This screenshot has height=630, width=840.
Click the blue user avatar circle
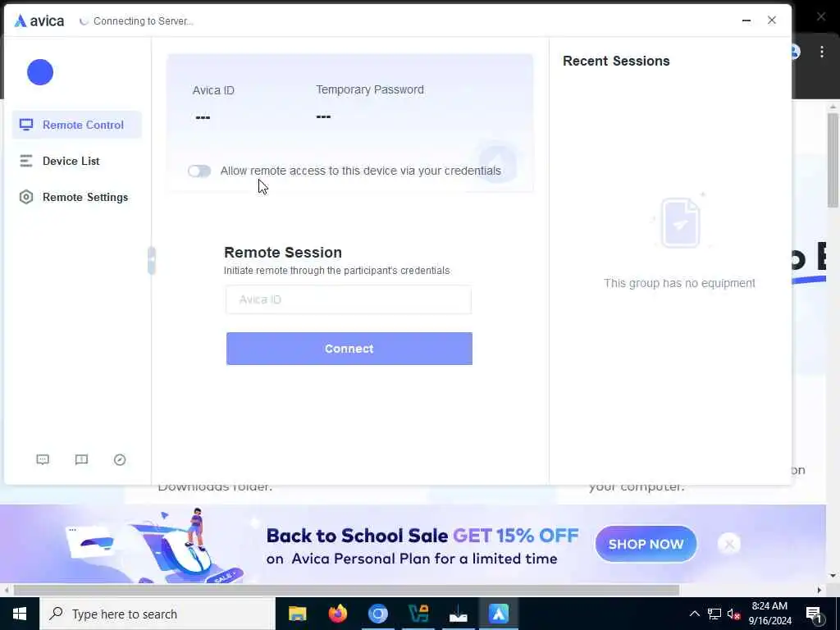pos(40,72)
